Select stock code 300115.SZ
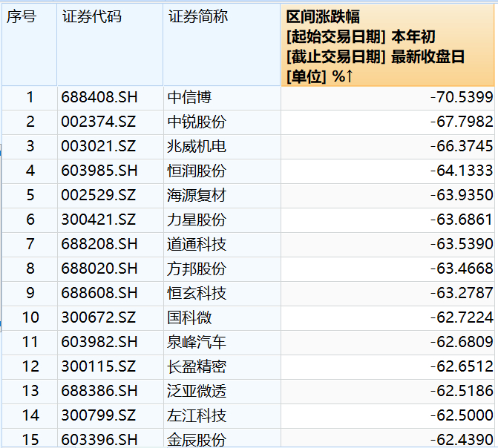This screenshot has width=498, height=448. (x=99, y=366)
